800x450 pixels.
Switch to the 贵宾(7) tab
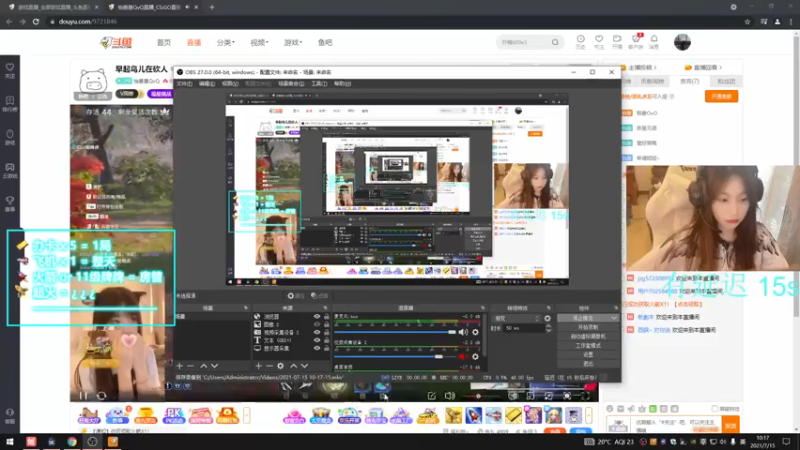(690, 81)
